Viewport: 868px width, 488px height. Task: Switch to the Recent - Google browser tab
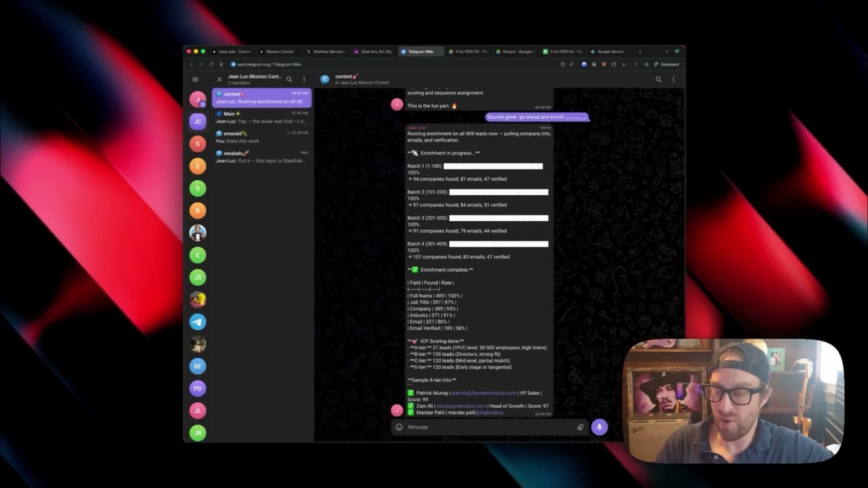coord(515,52)
